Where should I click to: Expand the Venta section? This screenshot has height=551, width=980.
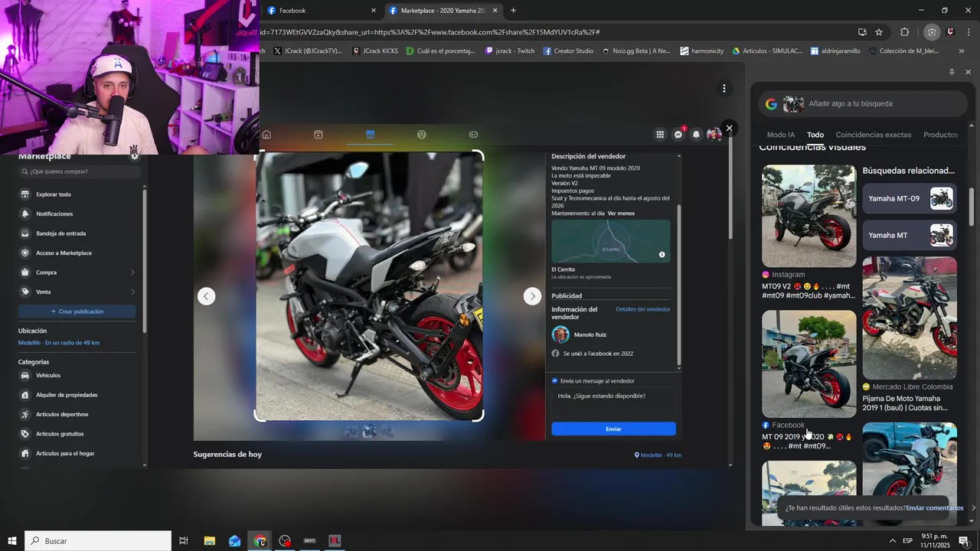coord(77,292)
